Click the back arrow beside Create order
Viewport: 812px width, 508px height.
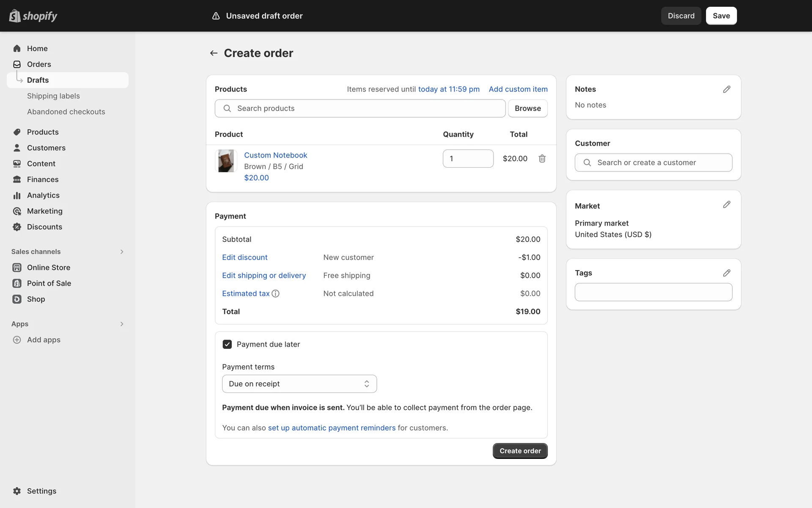tap(214, 53)
